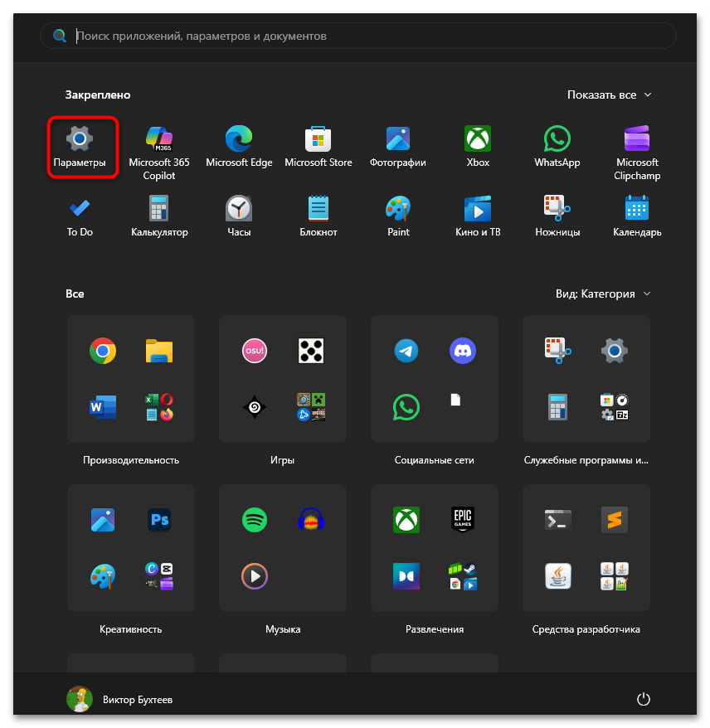Open Часы app
710x728 pixels.
239,216
